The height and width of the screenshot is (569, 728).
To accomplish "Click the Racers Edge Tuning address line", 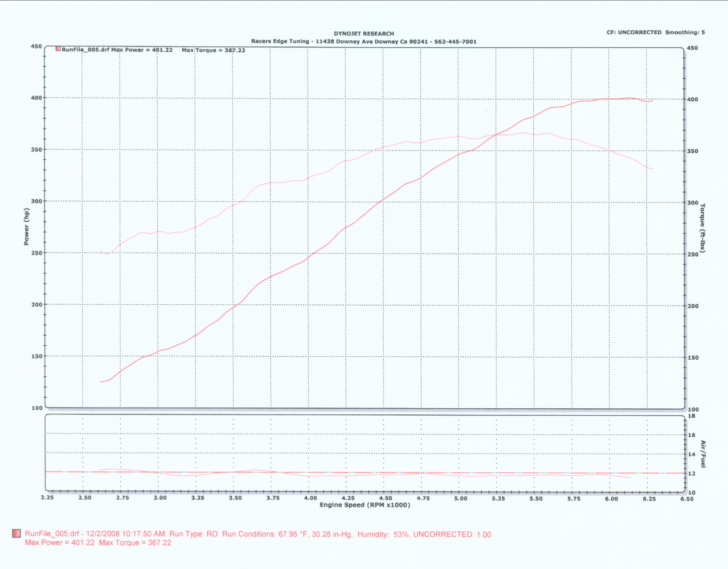I will point(364,41).
